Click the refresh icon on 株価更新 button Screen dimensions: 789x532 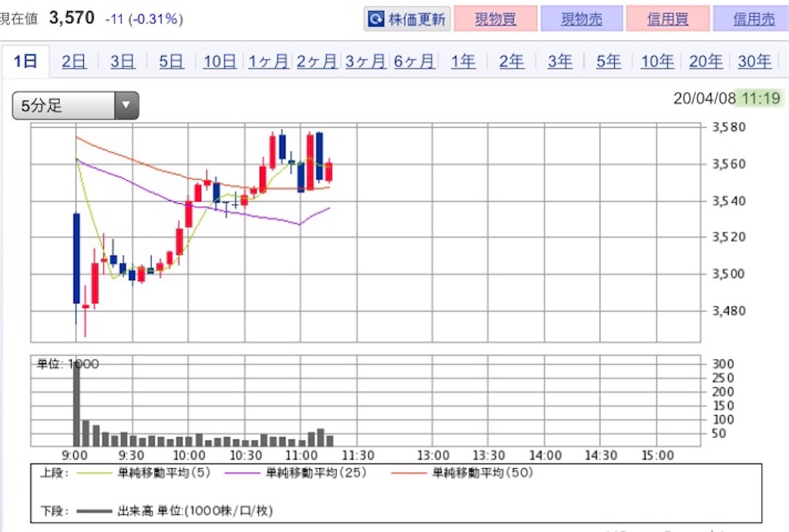376,19
